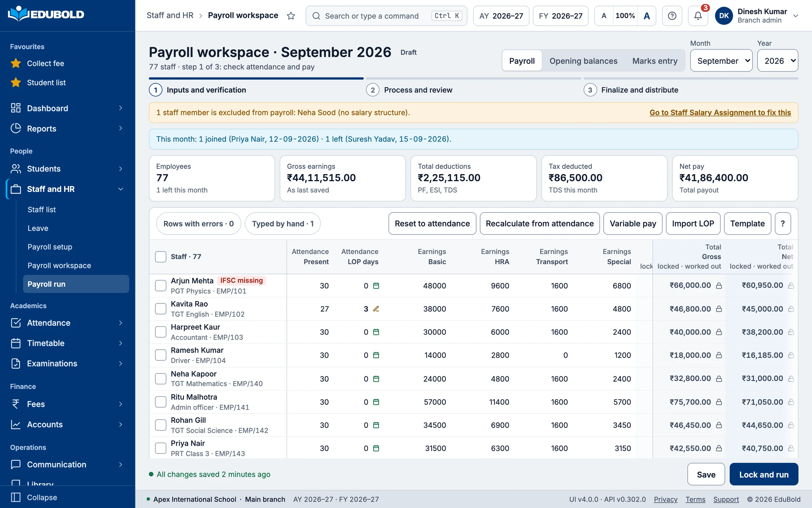Open the Year dropdown showing 2026
The height and width of the screenshot is (508, 812).
778,61
